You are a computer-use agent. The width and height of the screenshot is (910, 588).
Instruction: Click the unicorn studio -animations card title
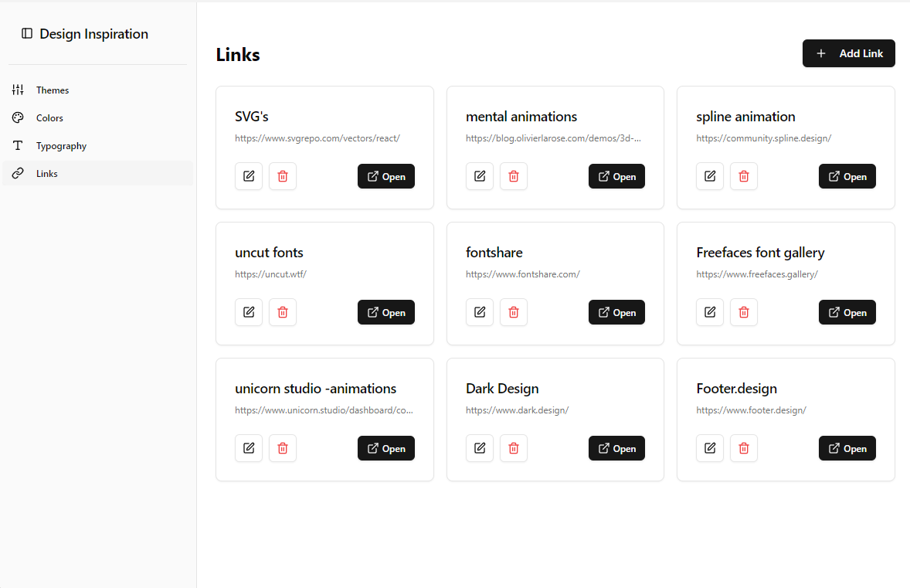pyautogui.click(x=316, y=389)
